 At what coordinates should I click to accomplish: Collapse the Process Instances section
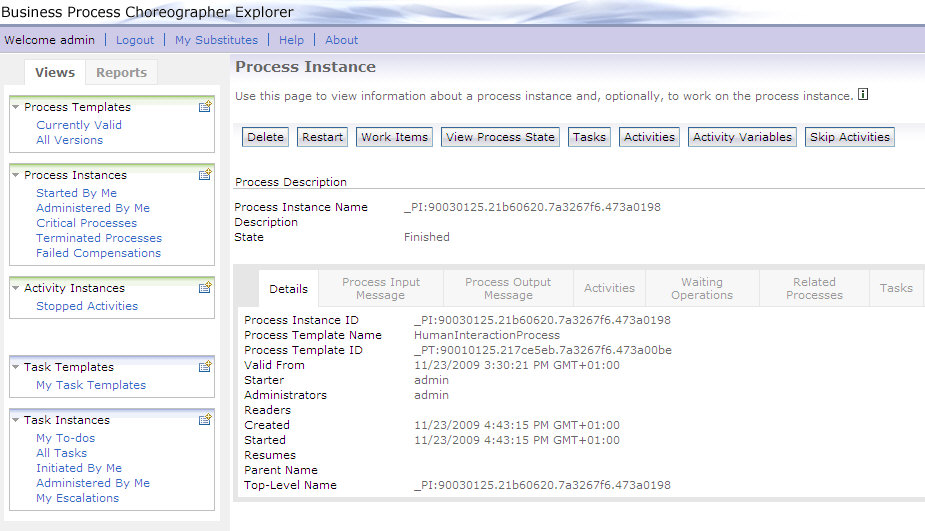16,175
